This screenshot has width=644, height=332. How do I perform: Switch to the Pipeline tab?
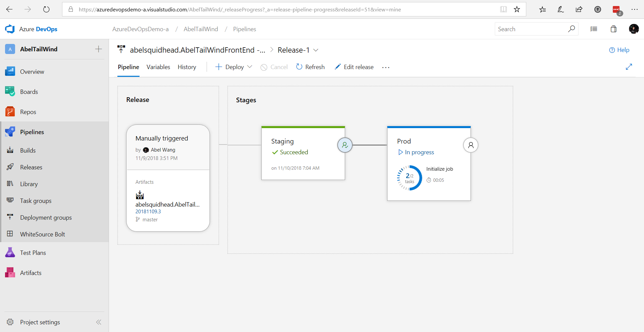[128, 67]
